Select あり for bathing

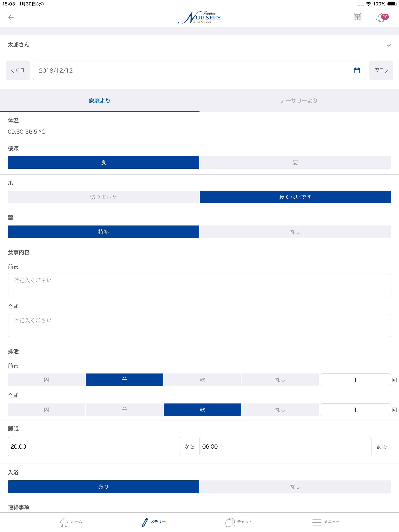[103, 487]
